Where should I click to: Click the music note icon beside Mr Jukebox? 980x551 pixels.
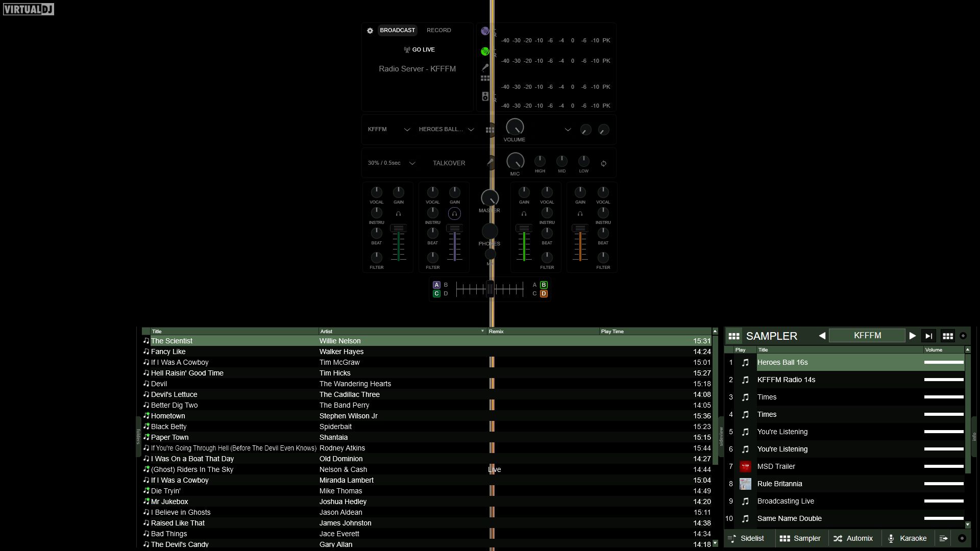tap(146, 502)
